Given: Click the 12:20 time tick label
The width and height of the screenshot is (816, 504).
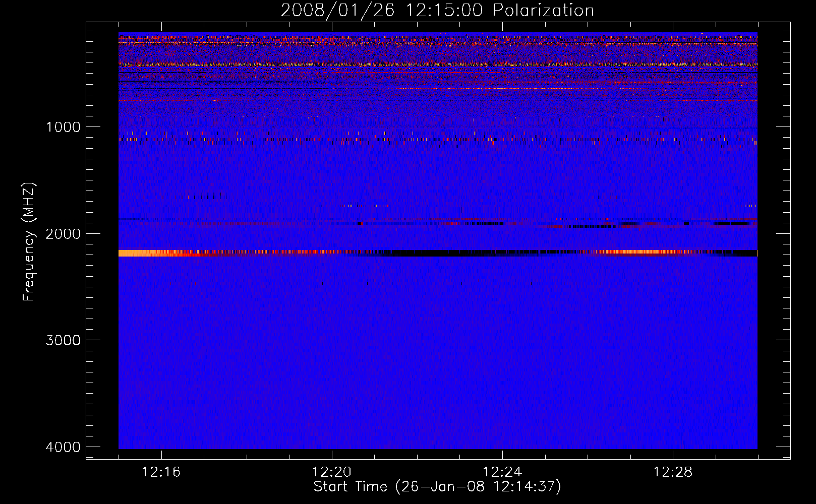Looking at the screenshot, I should pos(332,472).
